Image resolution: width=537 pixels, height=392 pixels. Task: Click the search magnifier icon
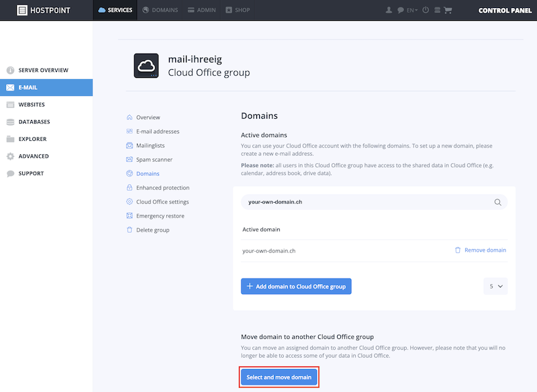pos(497,202)
